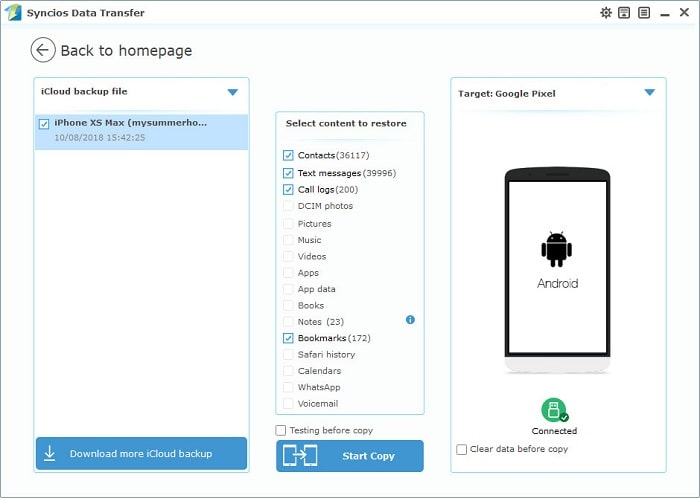The image size is (700, 498).
Task: Uncheck the Call logs checkbox
Action: coord(288,190)
